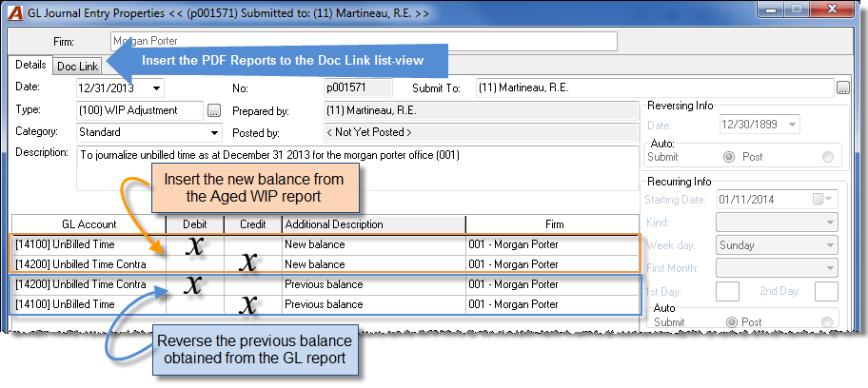The image size is (868, 388).
Task: Expand the Week day dropdown showing Sunday
Action: pos(830,245)
